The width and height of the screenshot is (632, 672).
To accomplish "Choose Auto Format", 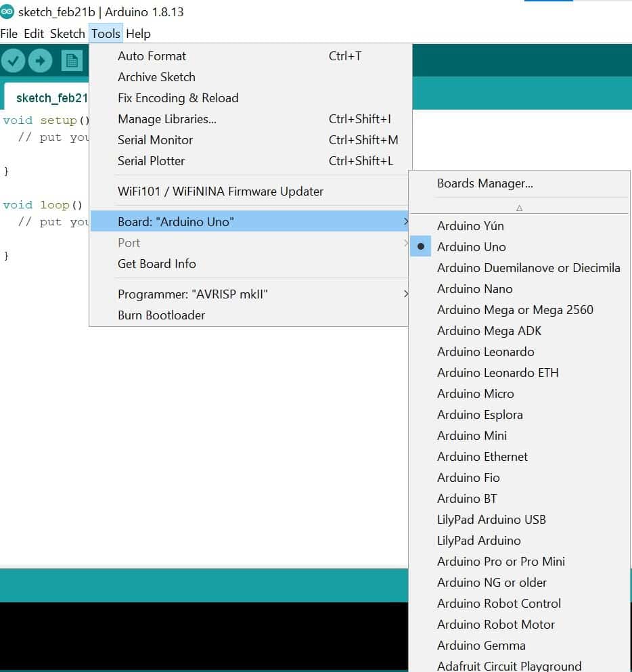I will point(250,55).
